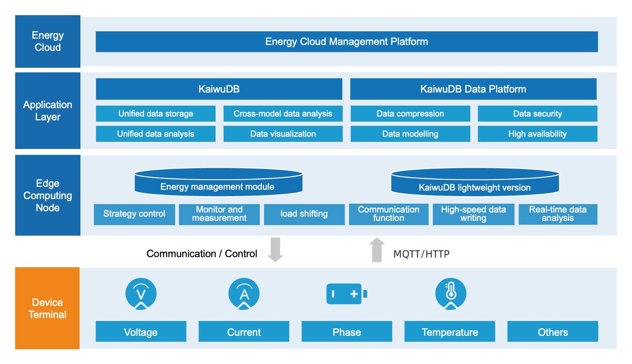
Task: Click the Cross-model data analysis box
Action: [x=283, y=114]
